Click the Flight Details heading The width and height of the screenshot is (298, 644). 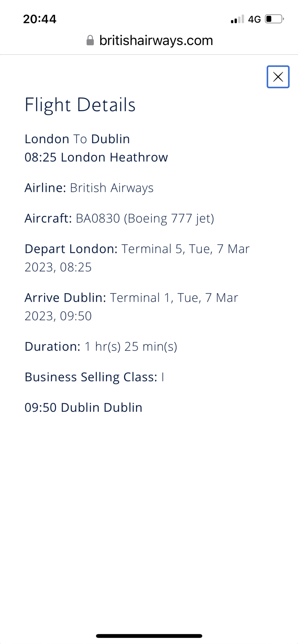click(x=80, y=105)
